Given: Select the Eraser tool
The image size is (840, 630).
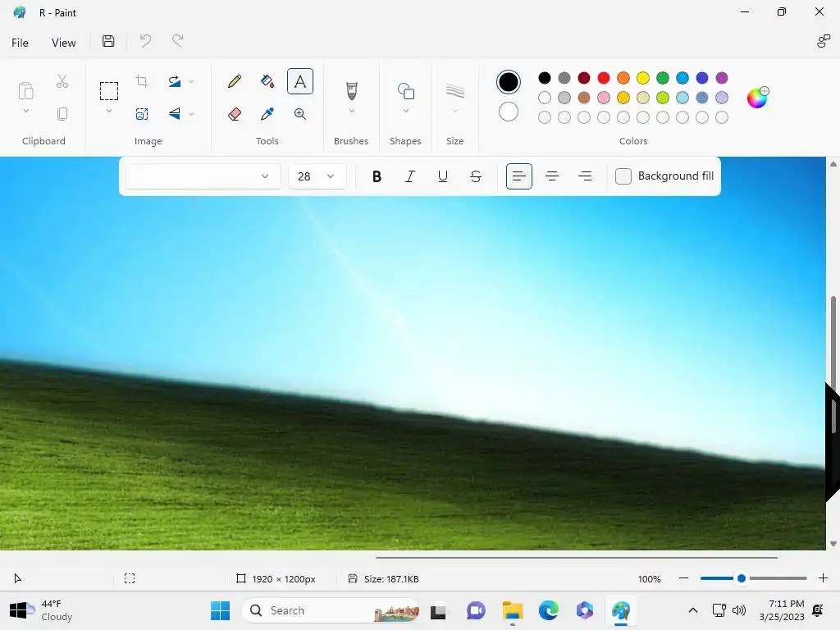Looking at the screenshot, I should click(x=234, y=113).
